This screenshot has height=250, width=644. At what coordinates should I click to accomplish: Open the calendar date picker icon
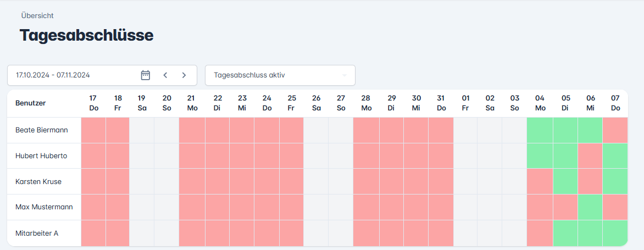[x=146, y=75]
